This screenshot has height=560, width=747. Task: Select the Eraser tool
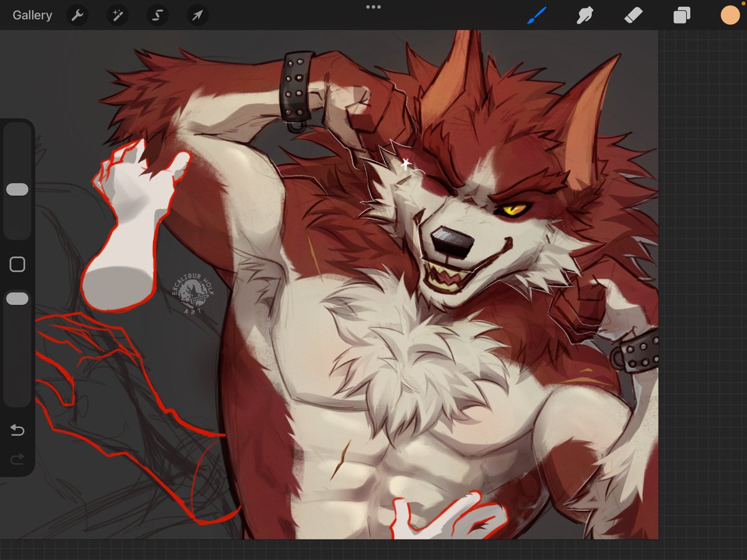coord(633,16)
